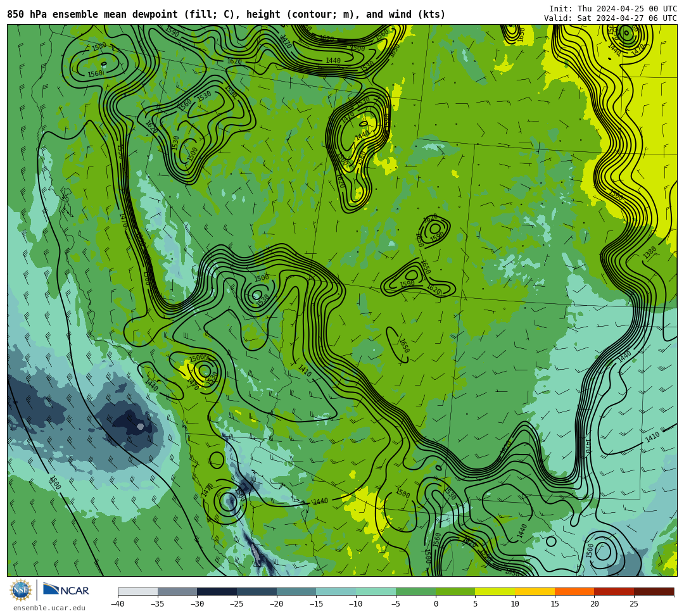Select the Valid: Sat 2024-04-27 06 UTC line

click(x=610, y=18)
